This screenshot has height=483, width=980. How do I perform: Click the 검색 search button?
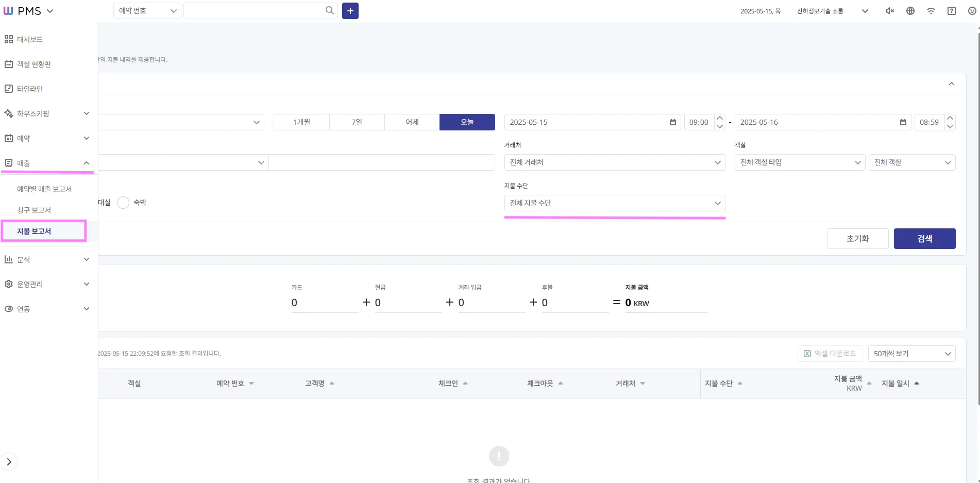(x=925, y=239)
